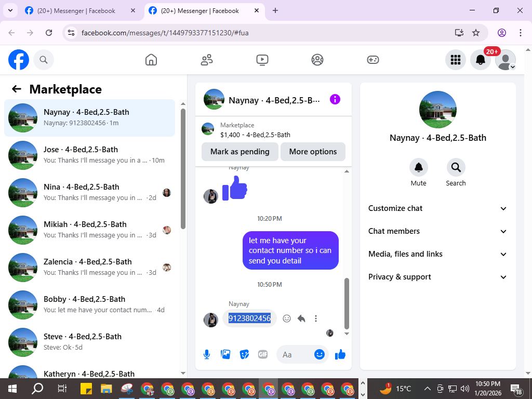This screenshot has height=399, width=532.
Task: Click the highlighted 9123802456 message text
Action: pyautogui.click(x=249, y=318)
